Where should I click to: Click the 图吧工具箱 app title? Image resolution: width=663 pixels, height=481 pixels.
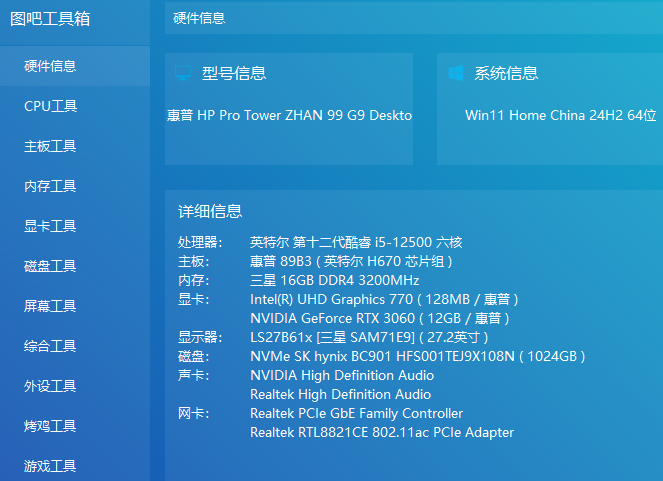[x=50, y=19]
